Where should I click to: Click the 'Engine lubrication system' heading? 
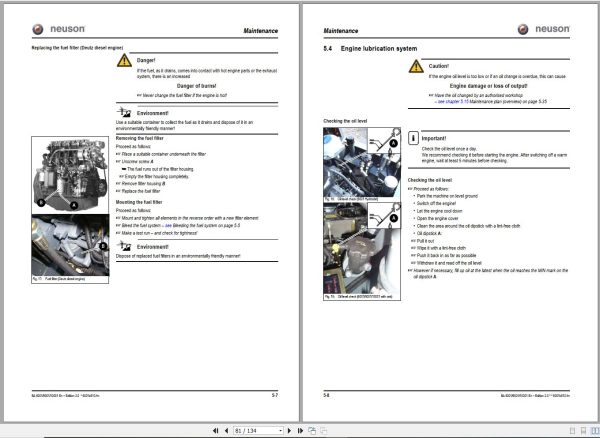coord(379,49)
